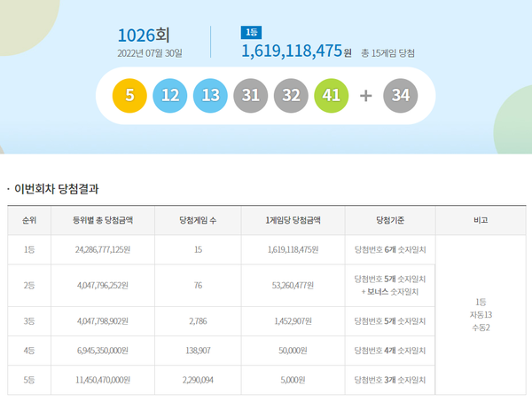This screenshot has height=402, width=532.
Task: Select the 1026회 draw title
Action: (144, 35)
